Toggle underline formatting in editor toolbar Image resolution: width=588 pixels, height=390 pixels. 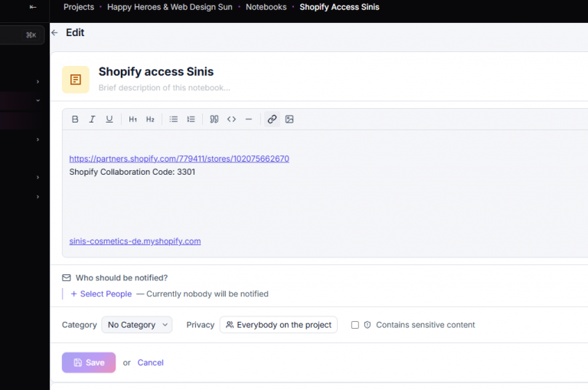109,120
